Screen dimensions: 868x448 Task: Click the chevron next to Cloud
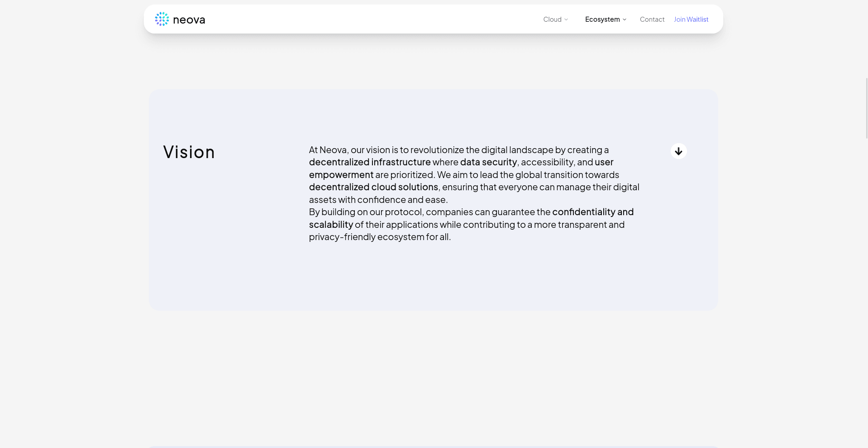coord(566,19)
